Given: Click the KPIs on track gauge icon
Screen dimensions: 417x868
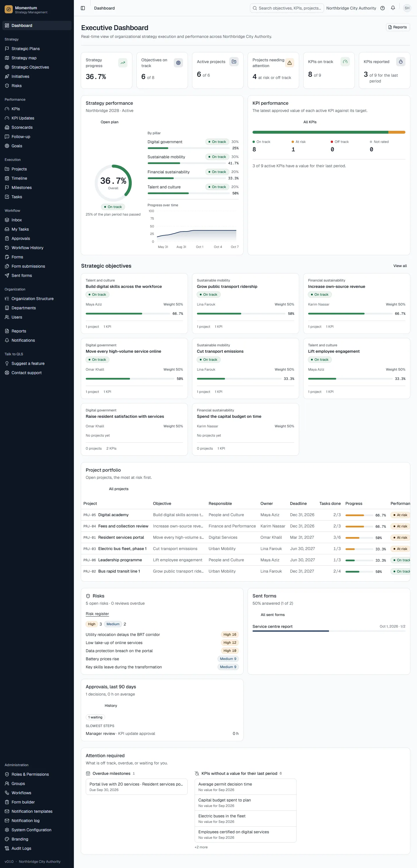Looking at the screenshot, I should [345, 61].
